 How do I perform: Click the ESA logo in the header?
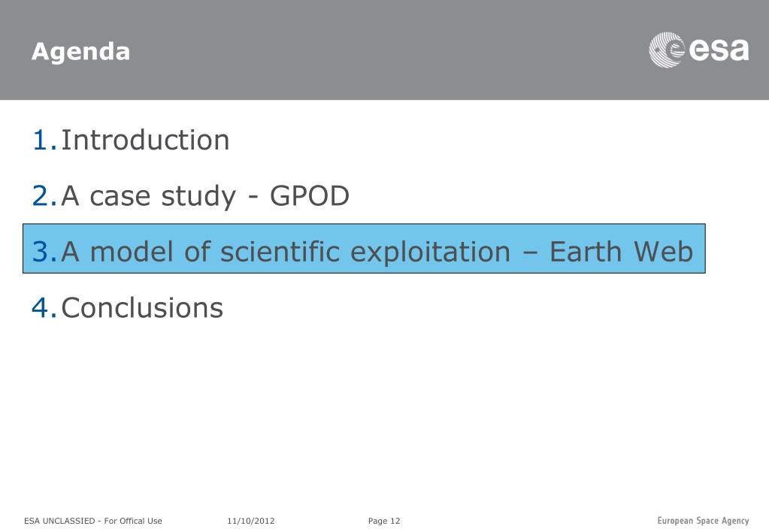pyautogui.click(x=699, y=50)
